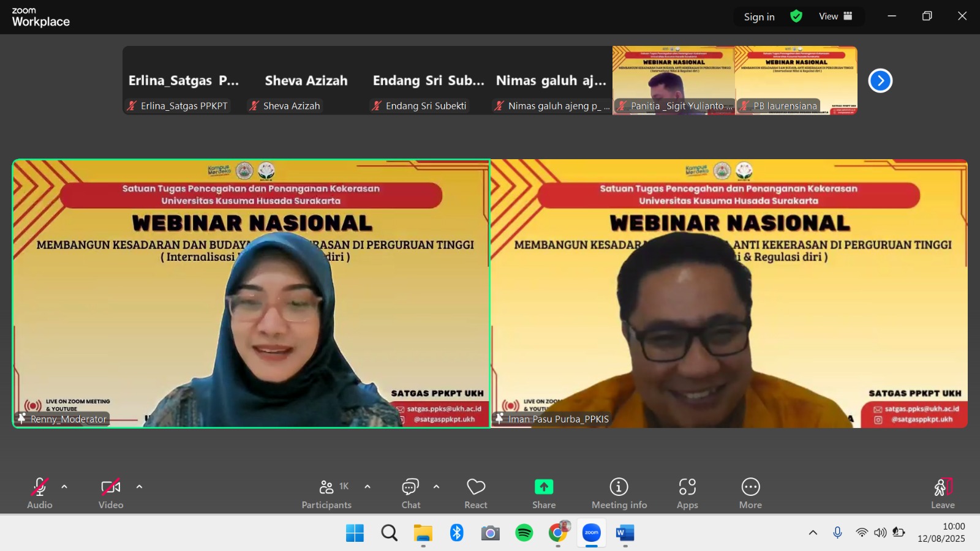Click the green encryption shield icon
The image size is (980, 551).
(x=796, y=17)
